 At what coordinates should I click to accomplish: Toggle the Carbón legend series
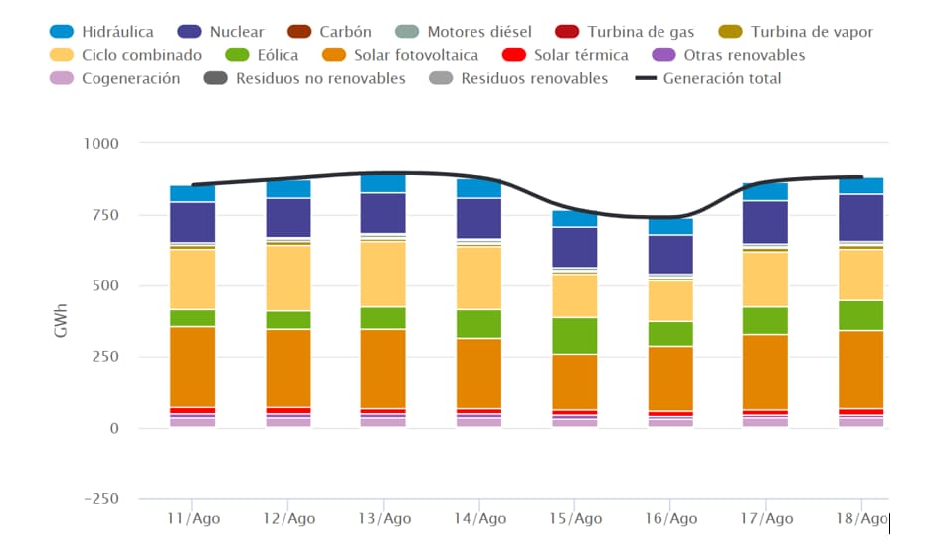(329, 31)
